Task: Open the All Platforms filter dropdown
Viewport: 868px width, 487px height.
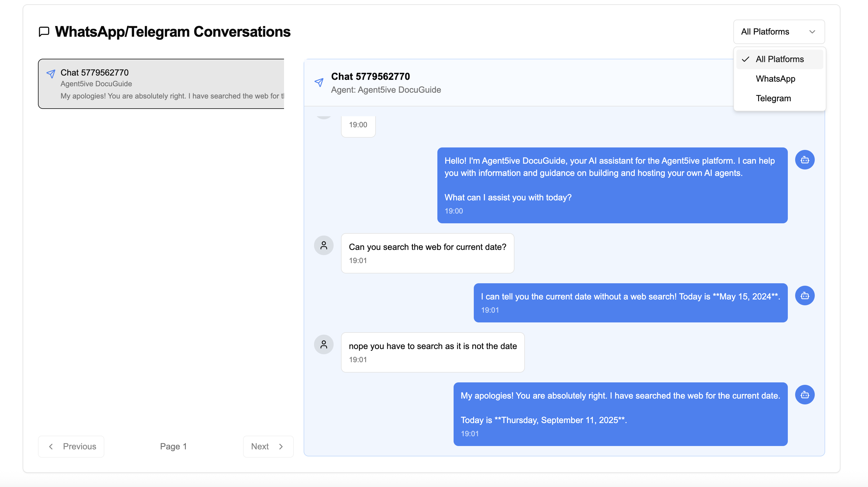Action: (x=779, y=32)
